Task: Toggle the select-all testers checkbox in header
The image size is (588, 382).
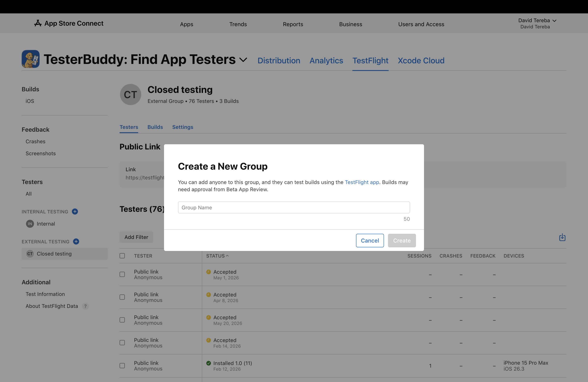Action: pyautogui.click(x=122, y=256)
